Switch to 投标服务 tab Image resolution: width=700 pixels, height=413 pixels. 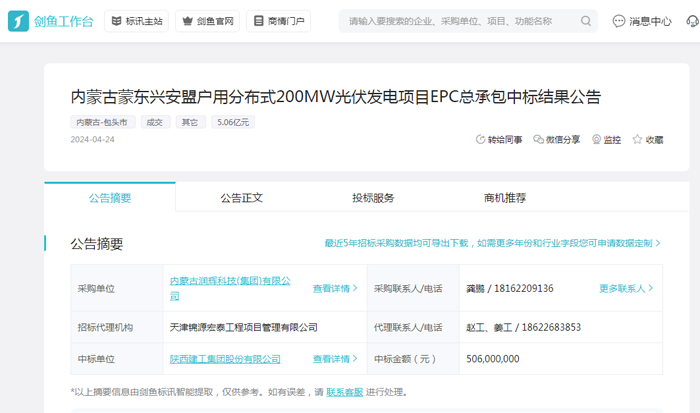pos(373,197)
